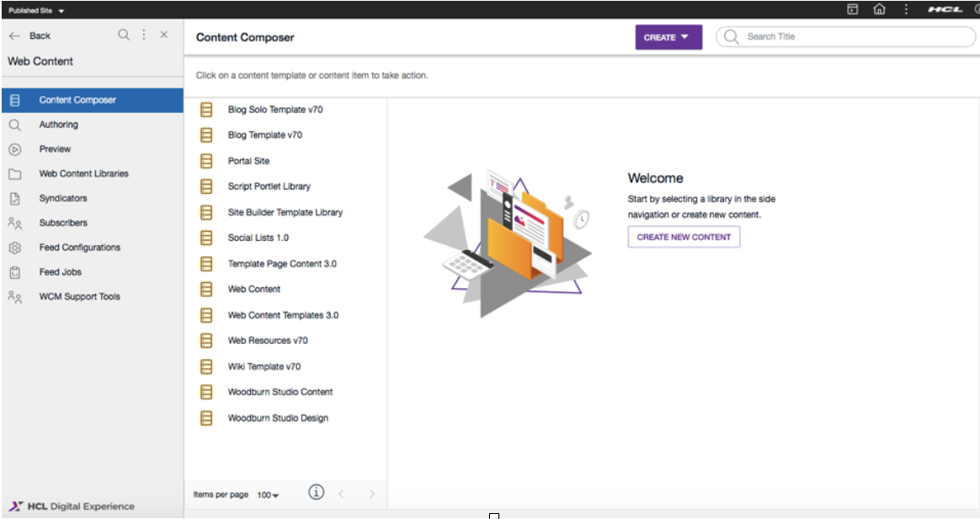Click the CREATE NEW CONTENT button
The image size is (980, 519).
tap(684, 237)
